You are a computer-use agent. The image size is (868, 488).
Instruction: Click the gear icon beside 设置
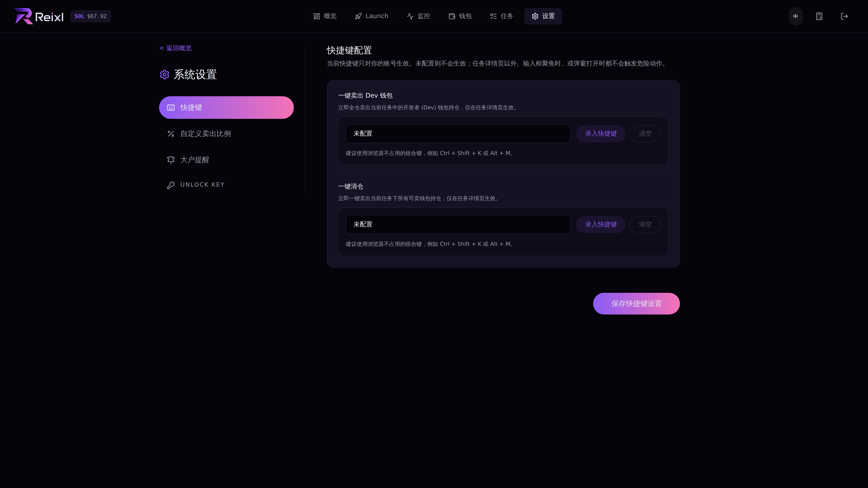click(535, 16)
